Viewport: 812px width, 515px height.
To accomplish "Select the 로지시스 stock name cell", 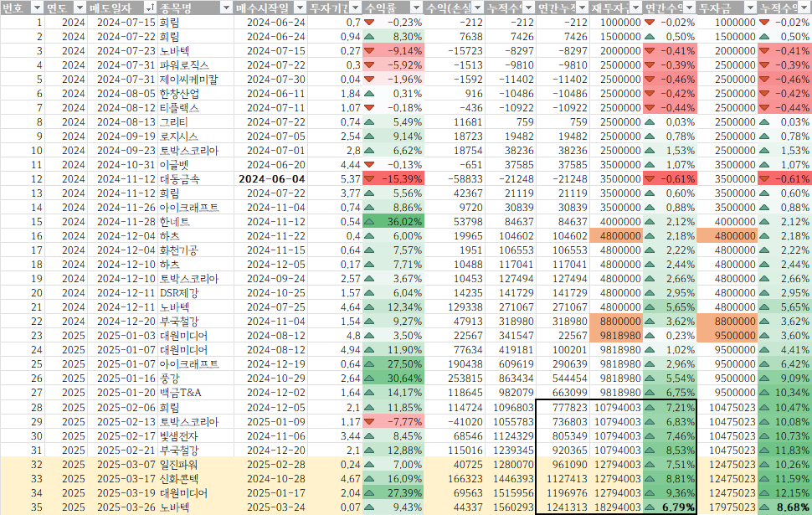I will (195, 136).
